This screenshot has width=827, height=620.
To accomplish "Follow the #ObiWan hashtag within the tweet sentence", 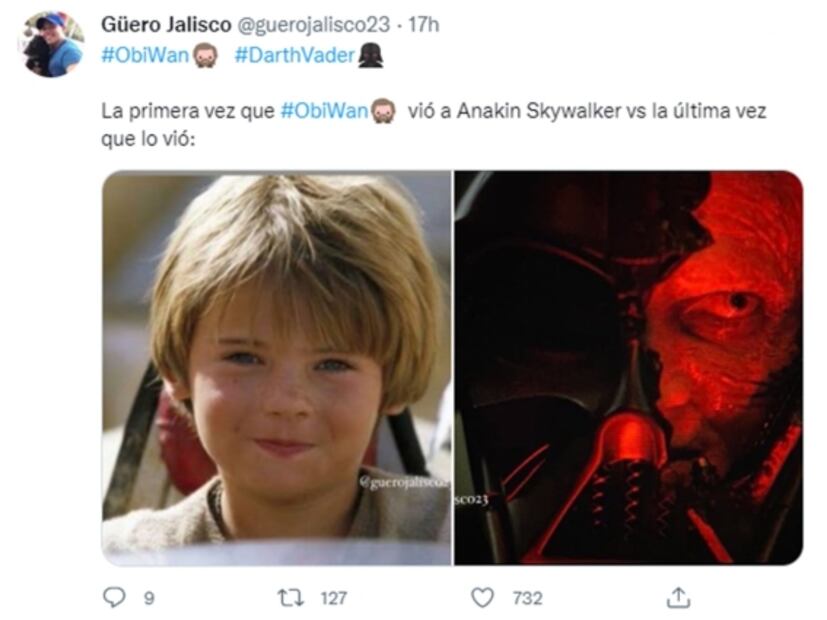I will click(324, 111).
